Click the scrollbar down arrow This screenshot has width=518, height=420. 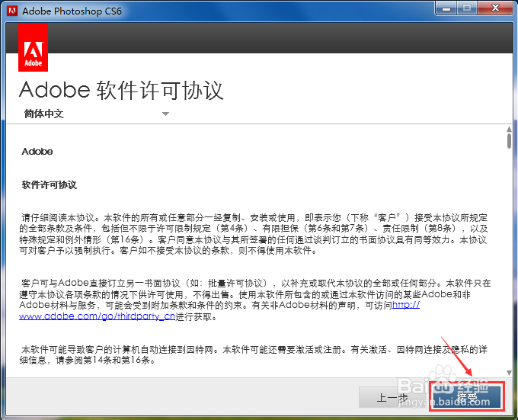(x=509, y=373)
